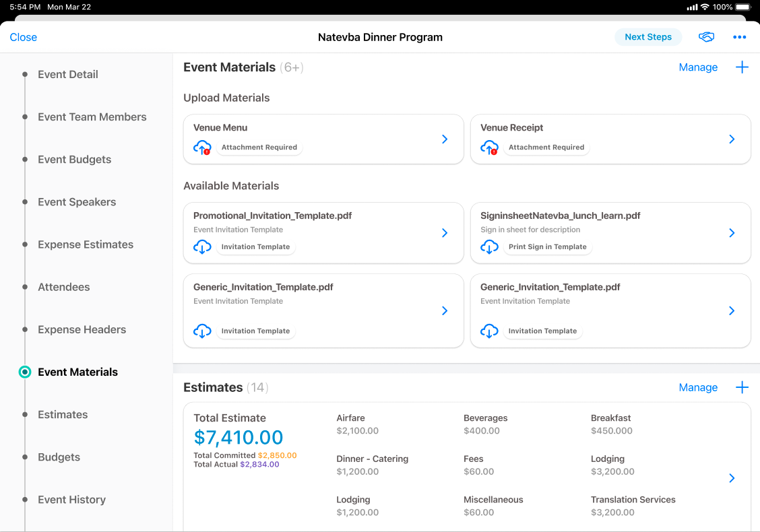Tap Venue Receipt cloud upload icon
Viewport: 760px width, 532px height.
489,147
